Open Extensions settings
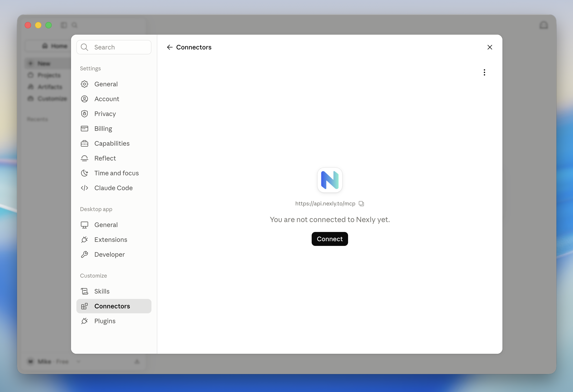Screen dimensions: 573x392 (114, 240)
